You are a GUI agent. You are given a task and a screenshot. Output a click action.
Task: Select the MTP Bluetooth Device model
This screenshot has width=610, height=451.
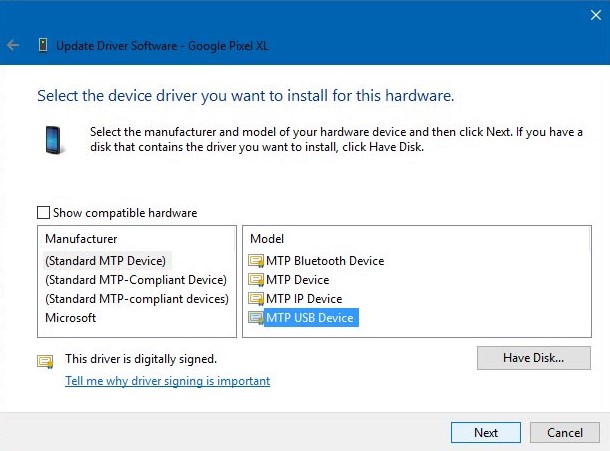325,261
